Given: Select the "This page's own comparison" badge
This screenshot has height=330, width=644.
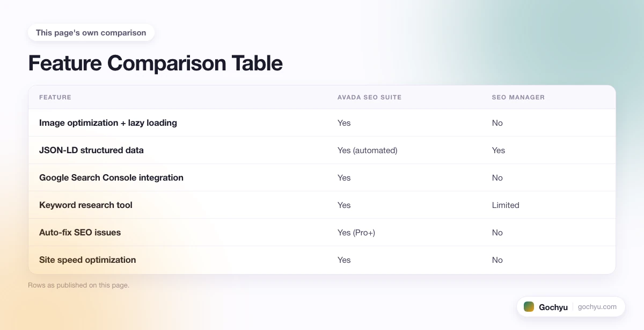Looking at the screenshot, I should coord(91,33).
